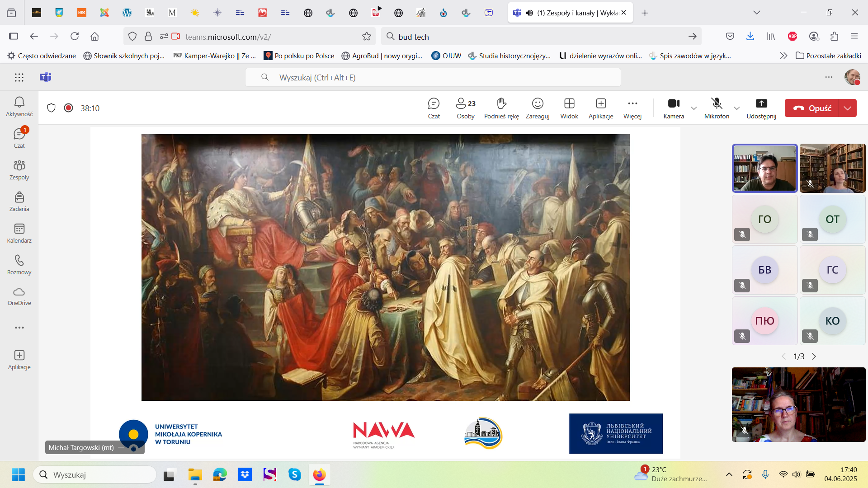This screenshot has height=488, width=868.
Task: Open Kalendarz in left sidebar
Action: coord(19,233)
